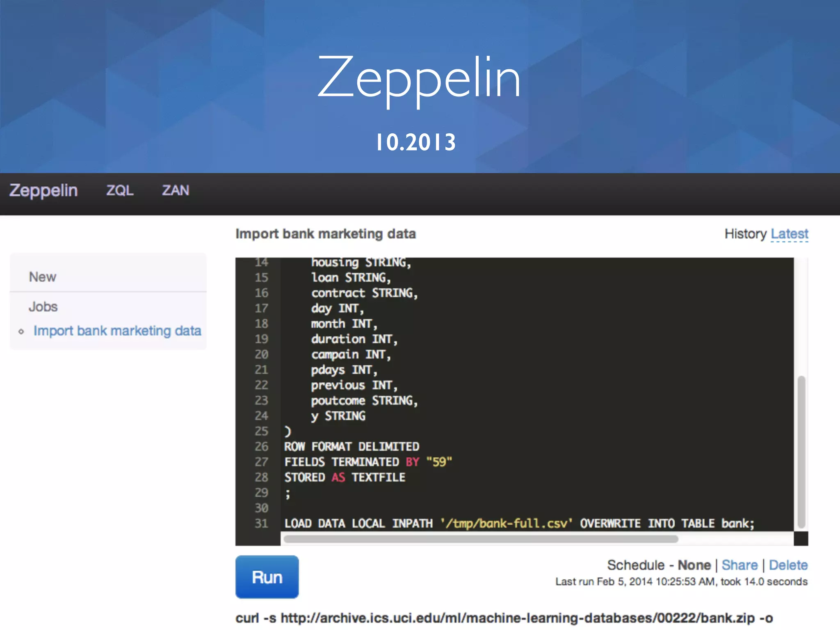Screen dimensions: 840x630
Task: Open the ZAN menu item
Action: click(176, 190)
